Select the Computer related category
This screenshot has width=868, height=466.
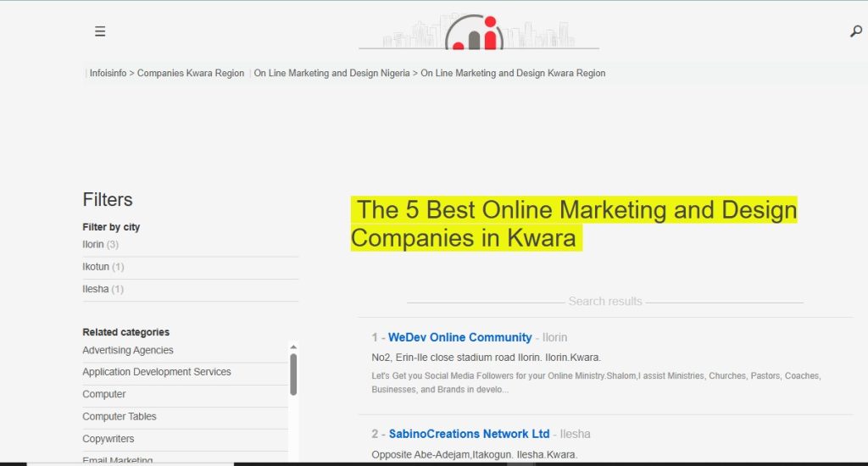pos(104,394)
